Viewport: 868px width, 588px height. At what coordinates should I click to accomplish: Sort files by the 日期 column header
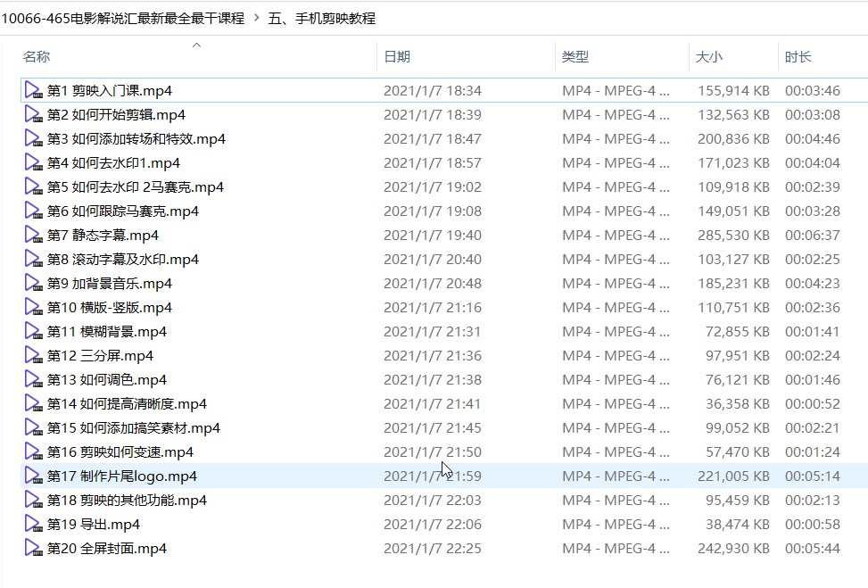click(397, 56)
